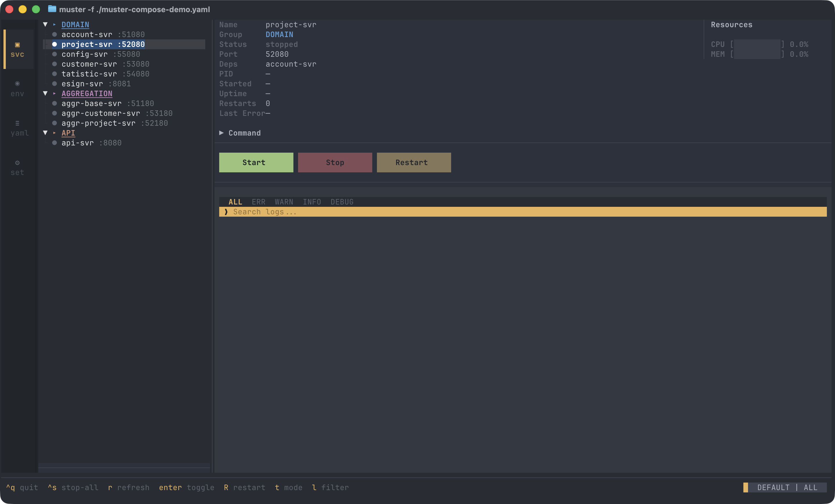Filter logs to DEBUG level
Viewport: 835px width, 504px height.
pyautogui.click(x=342, y=202)
